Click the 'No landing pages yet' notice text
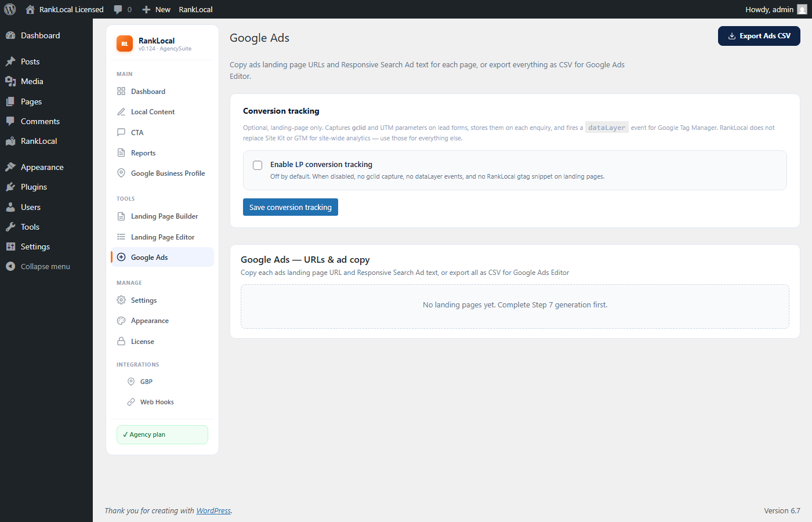Image resolution: width=812 pixels, height=522 pixels. 515,305
